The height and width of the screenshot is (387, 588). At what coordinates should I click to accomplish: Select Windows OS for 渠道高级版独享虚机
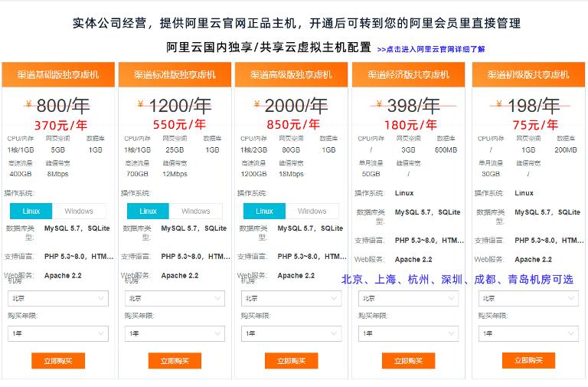pyautogui.click(x=312, y=212)
